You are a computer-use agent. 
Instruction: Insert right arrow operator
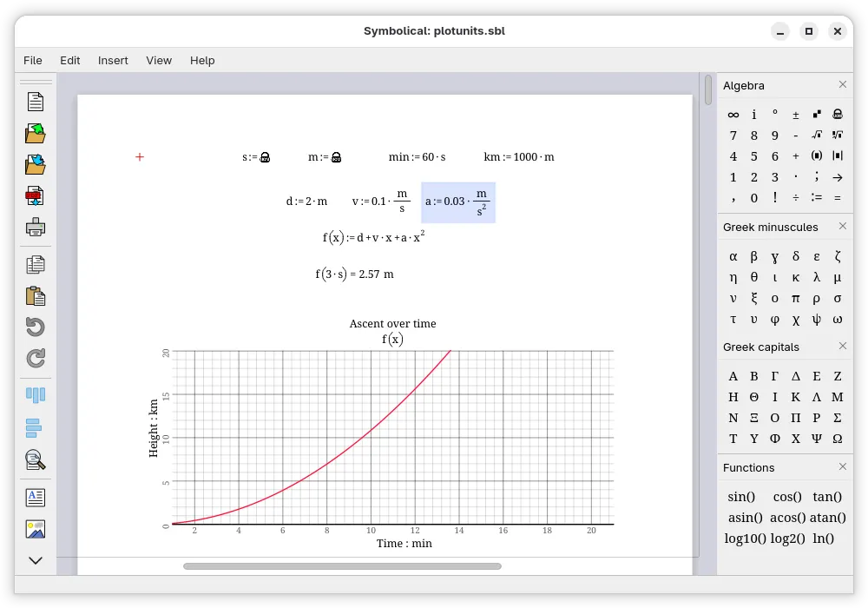[838, 177]
